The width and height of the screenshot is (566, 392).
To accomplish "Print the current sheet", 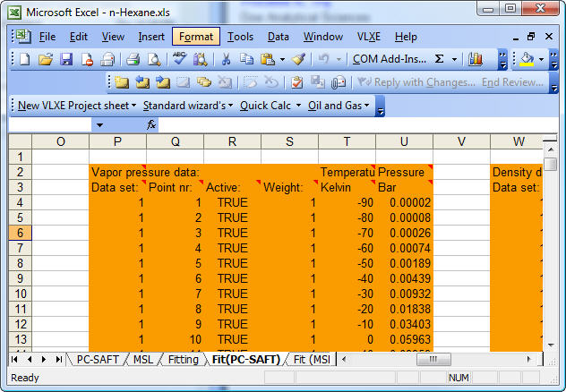I will 133,59.
